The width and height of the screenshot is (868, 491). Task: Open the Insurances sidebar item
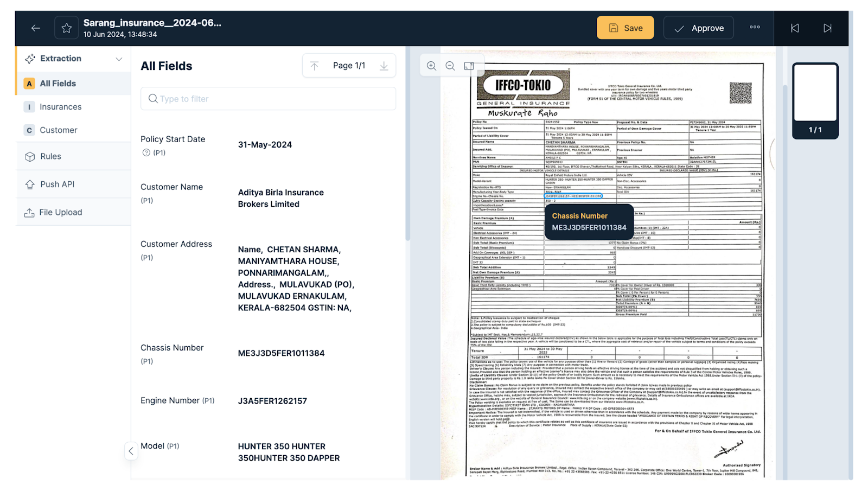click(74, 107)
